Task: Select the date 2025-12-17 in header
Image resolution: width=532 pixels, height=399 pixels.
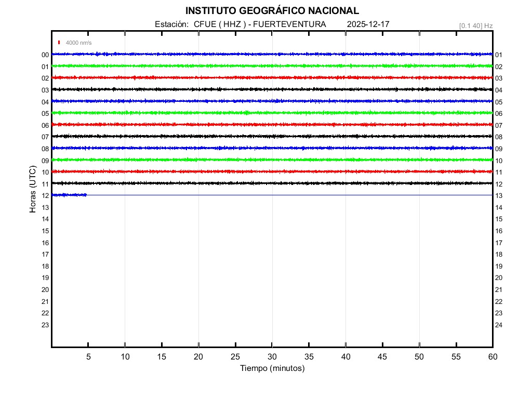Action: point(368,24)
